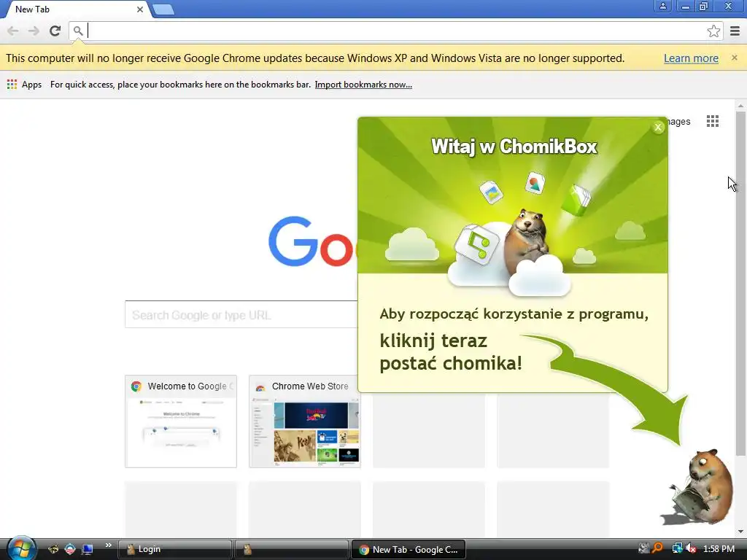The image size is (747, 560).
Task: Open the Chrome Web Store thumbnail
Action: [304, 421]
